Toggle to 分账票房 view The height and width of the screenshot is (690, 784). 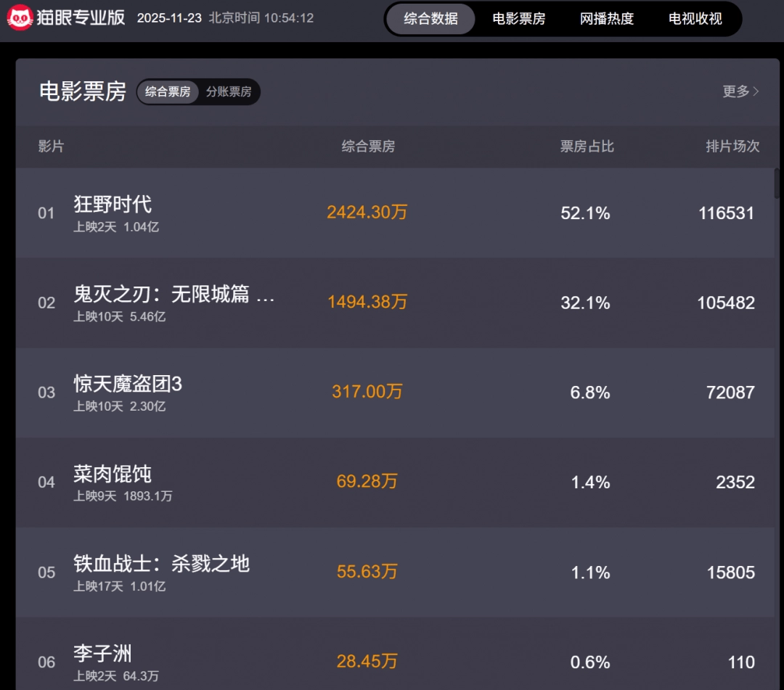229,92
